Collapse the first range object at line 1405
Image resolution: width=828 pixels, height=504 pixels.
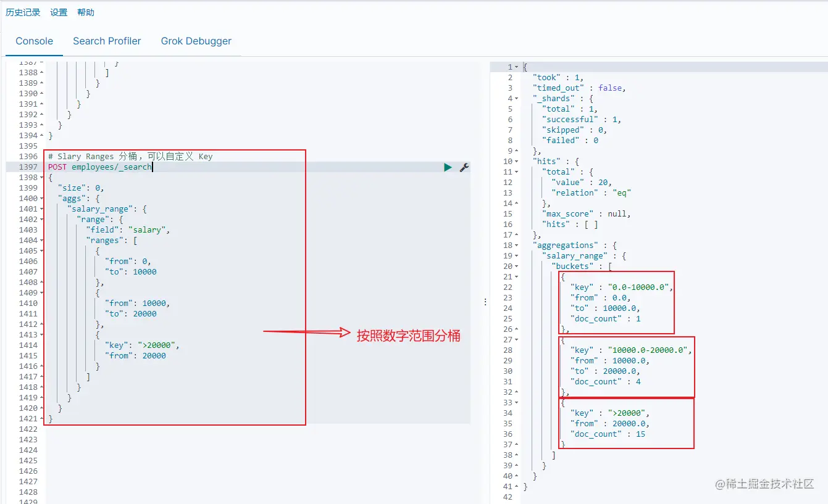[41, 251]
